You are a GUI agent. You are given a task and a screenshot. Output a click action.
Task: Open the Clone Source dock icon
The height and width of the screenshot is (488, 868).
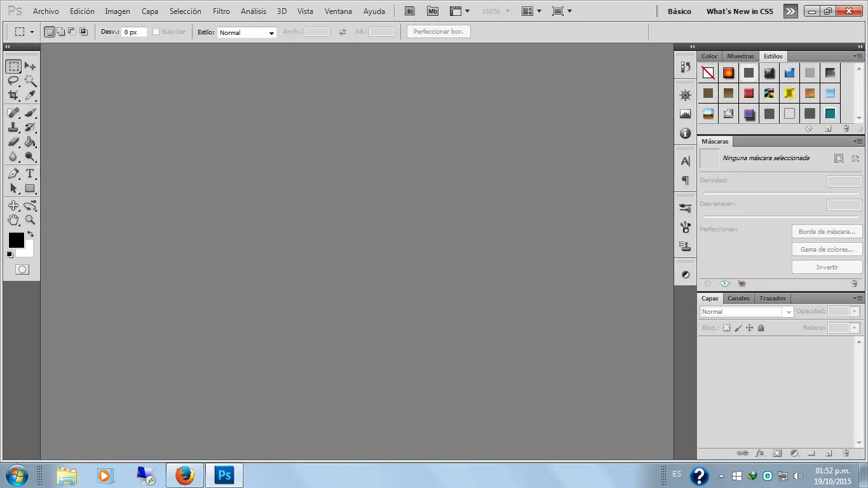[685, 246]
